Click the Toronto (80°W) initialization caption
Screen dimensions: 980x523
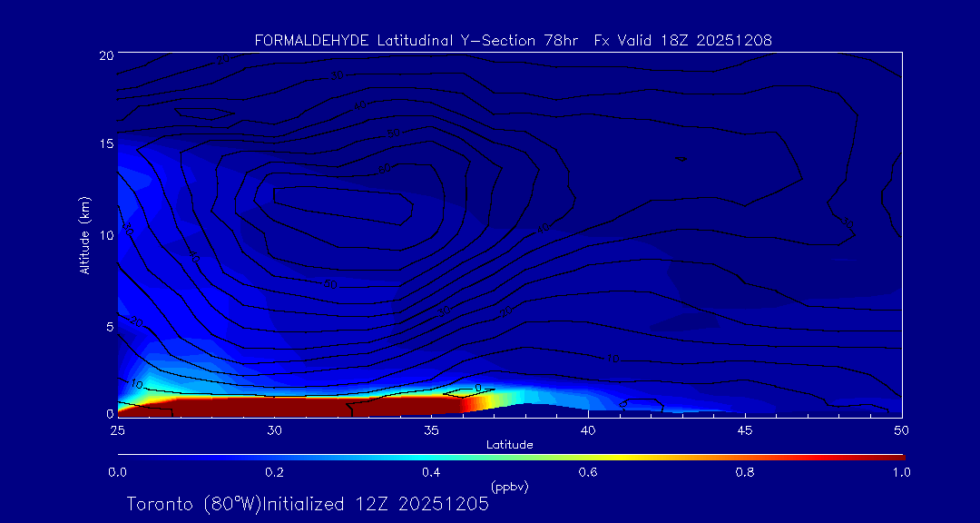point(308,504)
